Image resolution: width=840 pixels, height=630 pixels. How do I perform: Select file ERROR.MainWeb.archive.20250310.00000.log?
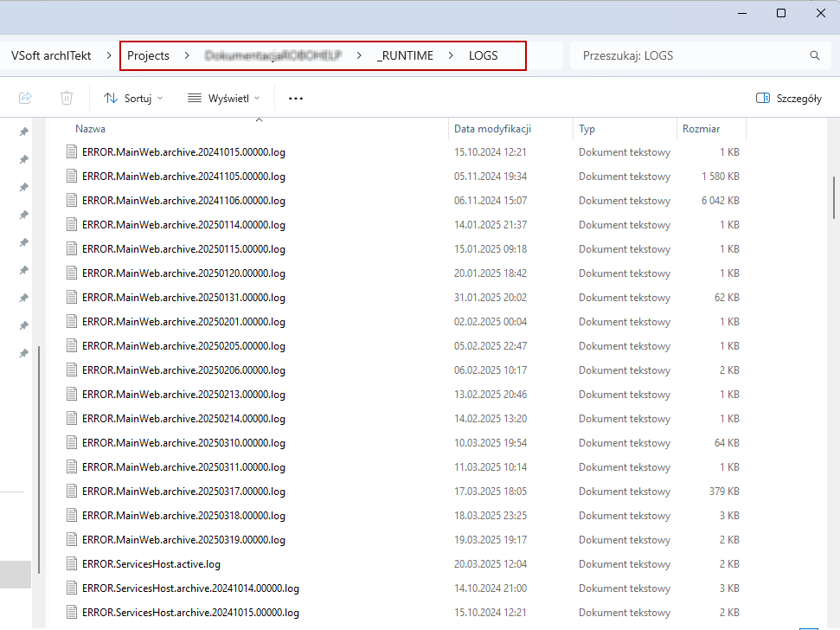click(x=183, y=443)
